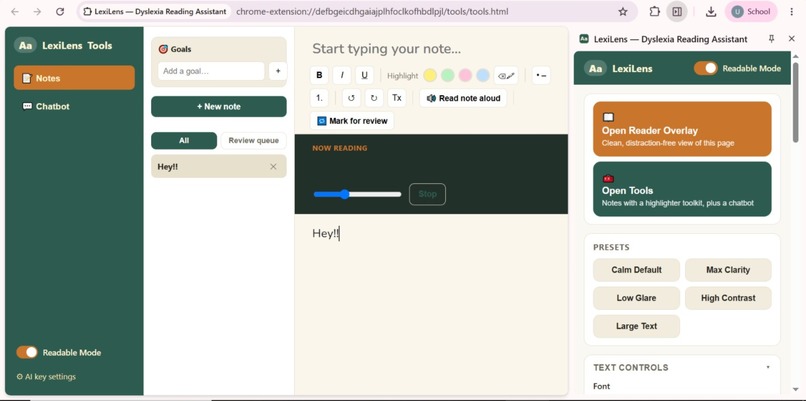The height and width of the screenshot is (401, 806).
Task: Click the note body text Hey!!
Action: coord(325,233)
